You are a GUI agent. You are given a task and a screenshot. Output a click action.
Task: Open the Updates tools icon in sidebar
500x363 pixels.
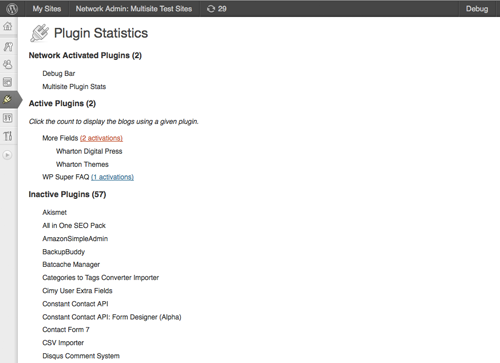[x=8, y=136]
